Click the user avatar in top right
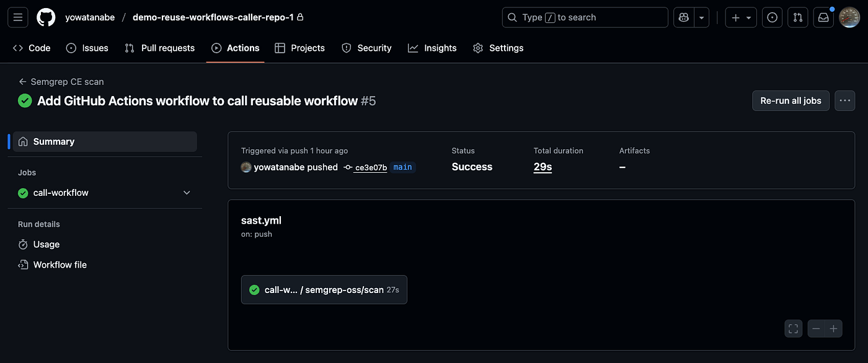Viewport: 868px width, 363px height. click(849, 17)
